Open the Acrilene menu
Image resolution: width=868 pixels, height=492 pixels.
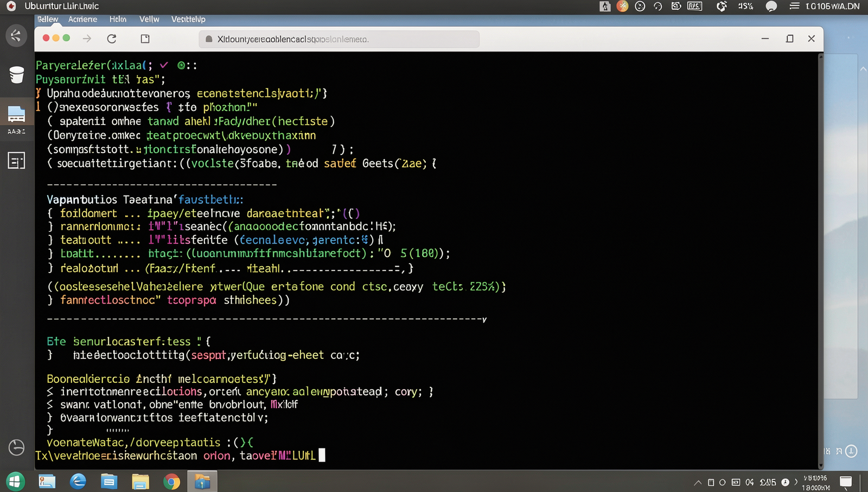82,19
